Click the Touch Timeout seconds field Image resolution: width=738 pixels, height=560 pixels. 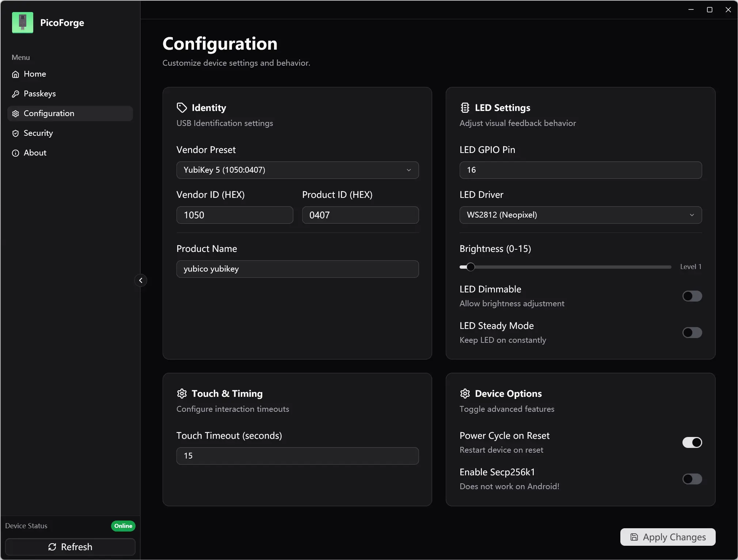point(297,456)
